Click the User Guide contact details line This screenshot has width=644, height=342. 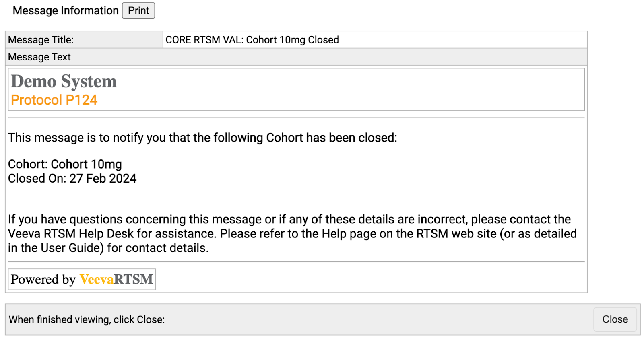point(108,248)
